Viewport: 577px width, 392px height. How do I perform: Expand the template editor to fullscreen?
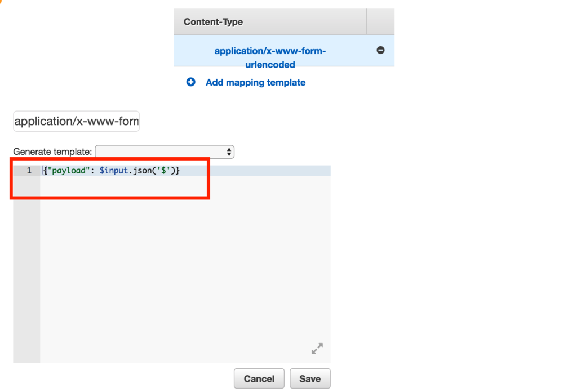tap(317, 349)
